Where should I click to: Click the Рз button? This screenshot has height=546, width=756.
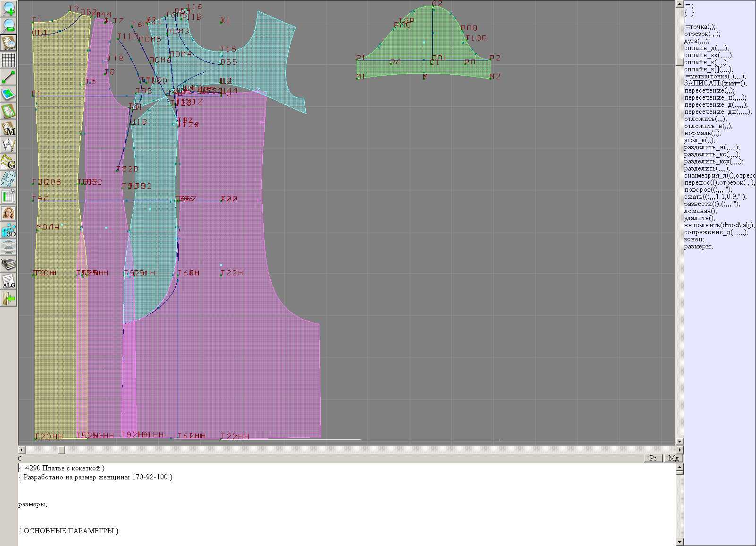point(653,458)
